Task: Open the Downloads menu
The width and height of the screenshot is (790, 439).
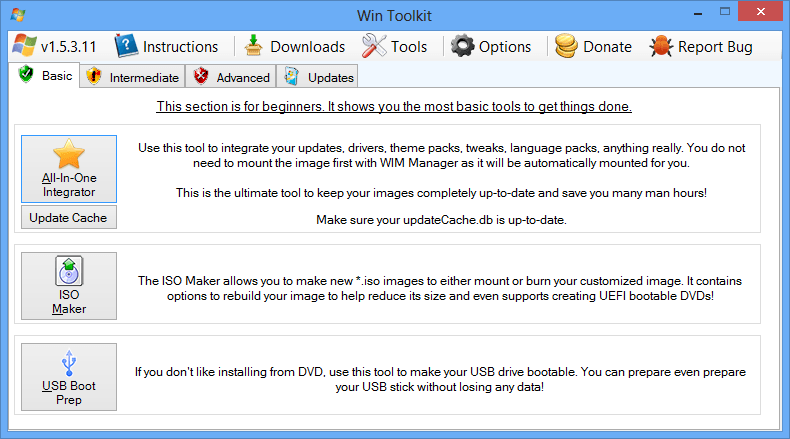Action: (x=295, y=46)
